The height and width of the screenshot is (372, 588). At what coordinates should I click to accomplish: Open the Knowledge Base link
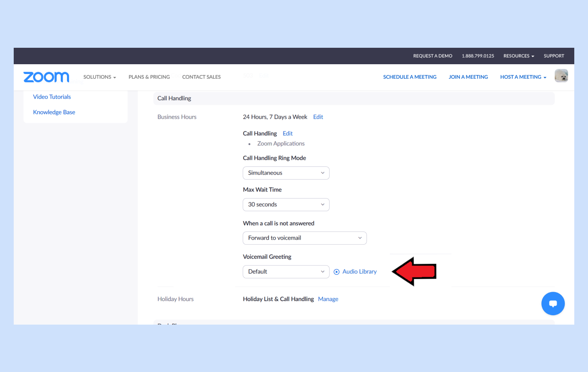(54, 112)
